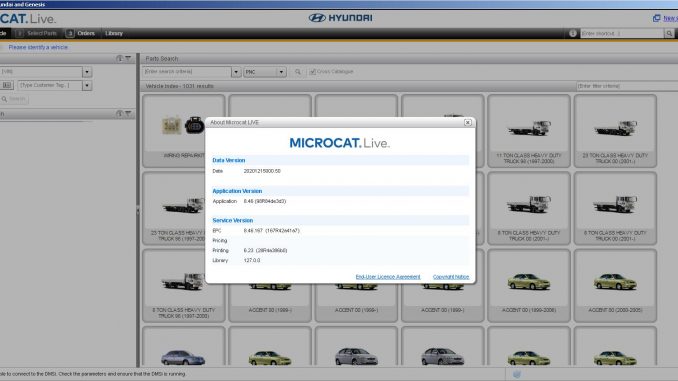Switch to the Select Parts tab
Viewport: 678px width, 381px height.
pos(36,33)
